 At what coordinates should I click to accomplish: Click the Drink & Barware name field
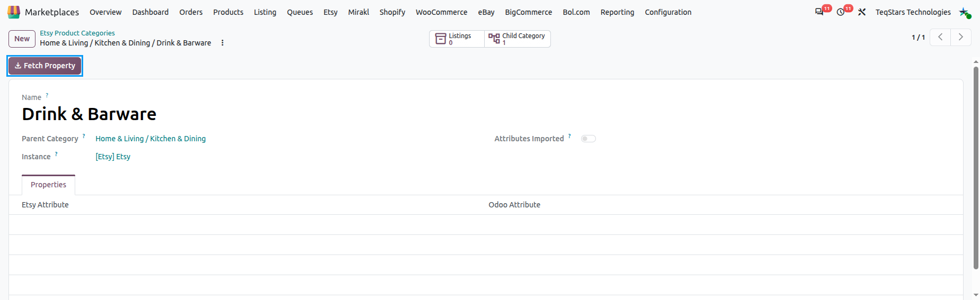tap(89, 114)
